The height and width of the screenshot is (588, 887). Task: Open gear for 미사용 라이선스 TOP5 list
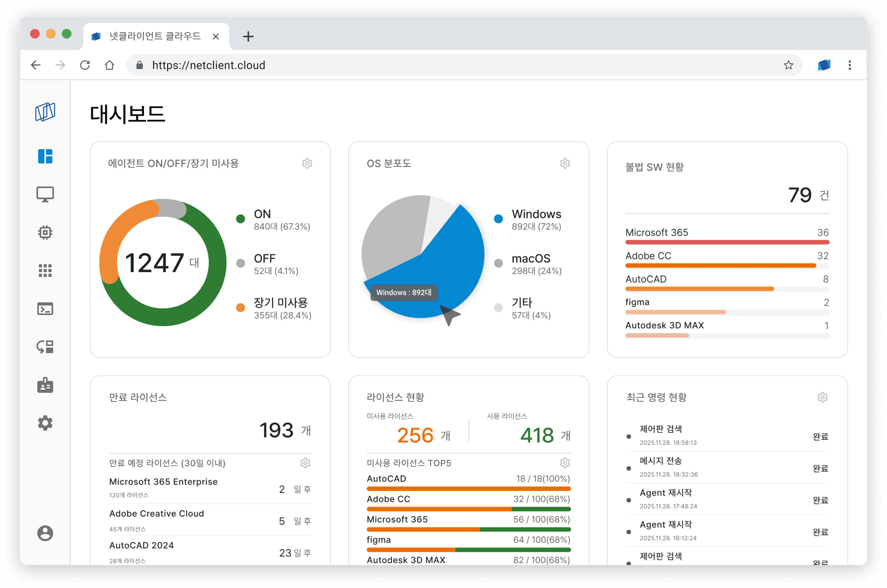pos(565,463)
